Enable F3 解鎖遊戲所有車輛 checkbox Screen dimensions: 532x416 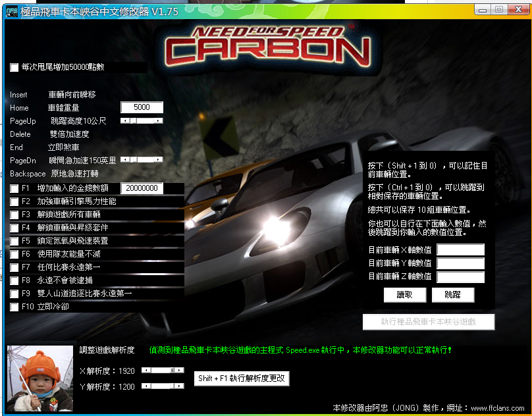point(14,215)
